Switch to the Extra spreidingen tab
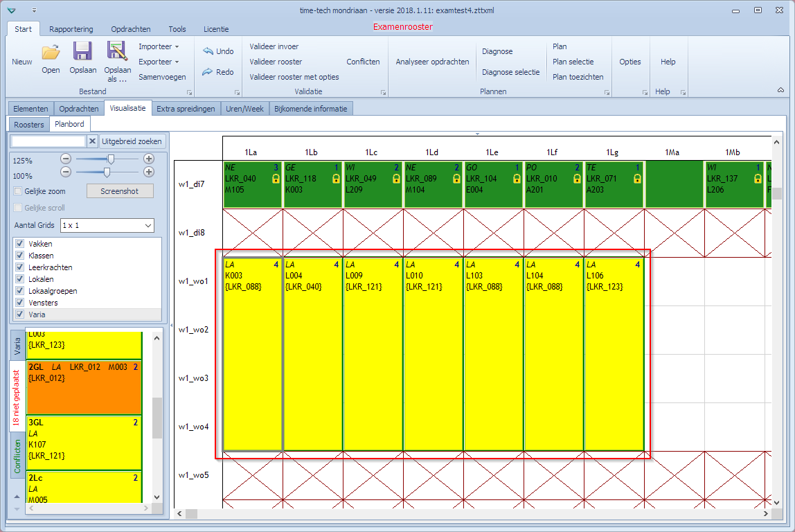 (186, 109)
